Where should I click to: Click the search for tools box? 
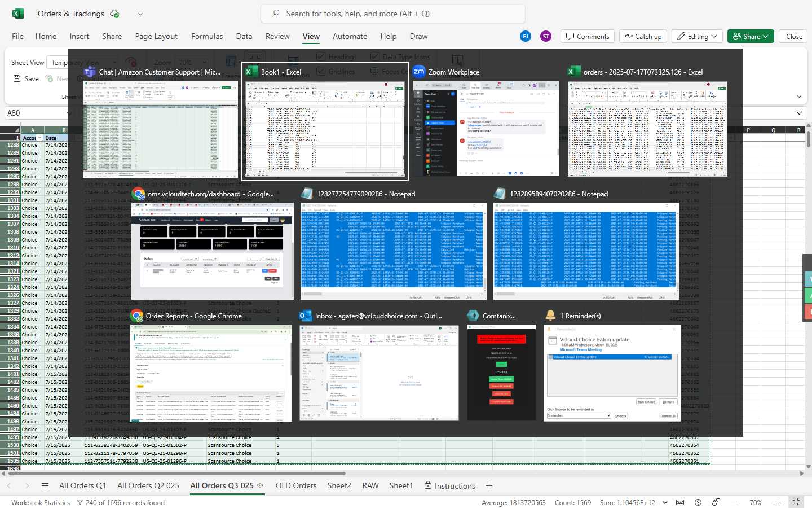393,14
